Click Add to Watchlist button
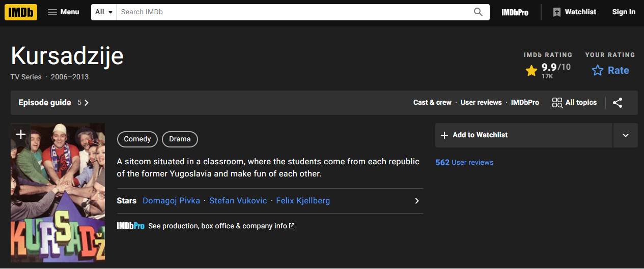This screenshot has width=644, height=269. pos(523,135)
